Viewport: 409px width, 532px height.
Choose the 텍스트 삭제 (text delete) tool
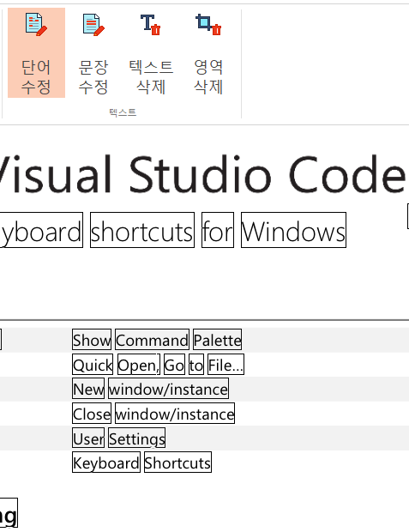pos(151,53)
